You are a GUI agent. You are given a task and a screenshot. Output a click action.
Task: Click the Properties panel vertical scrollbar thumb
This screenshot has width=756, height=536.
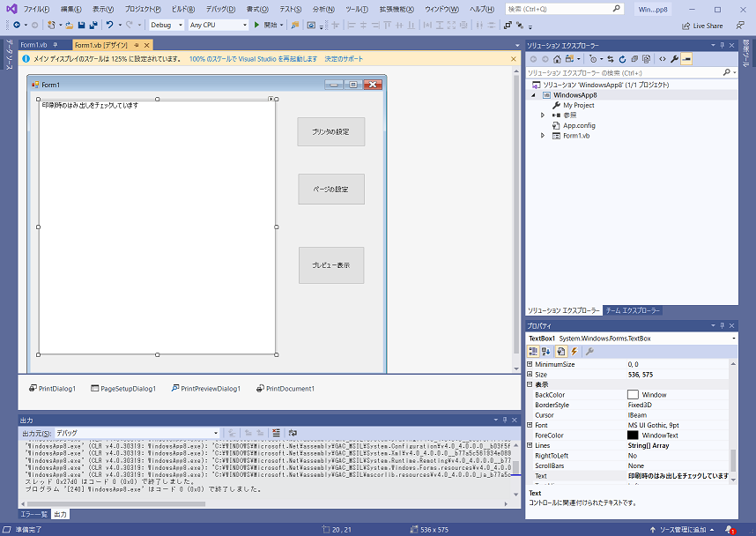[x=733, y=460]
